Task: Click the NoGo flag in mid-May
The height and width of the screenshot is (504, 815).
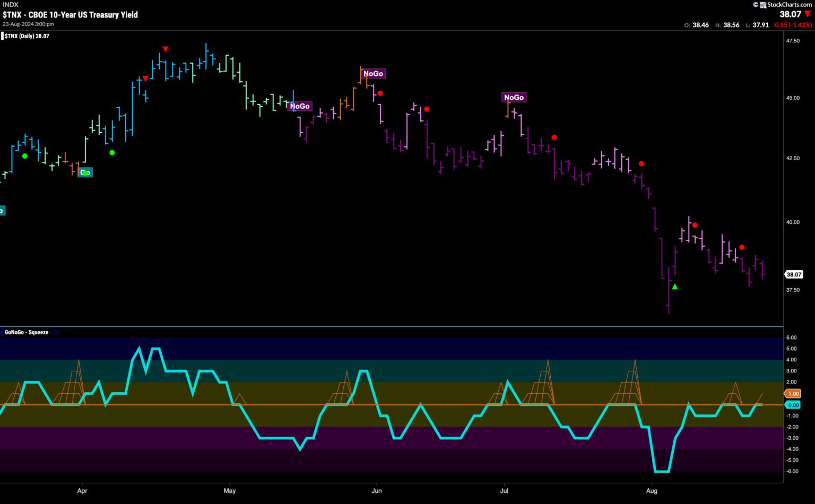Action: [300, 106]
